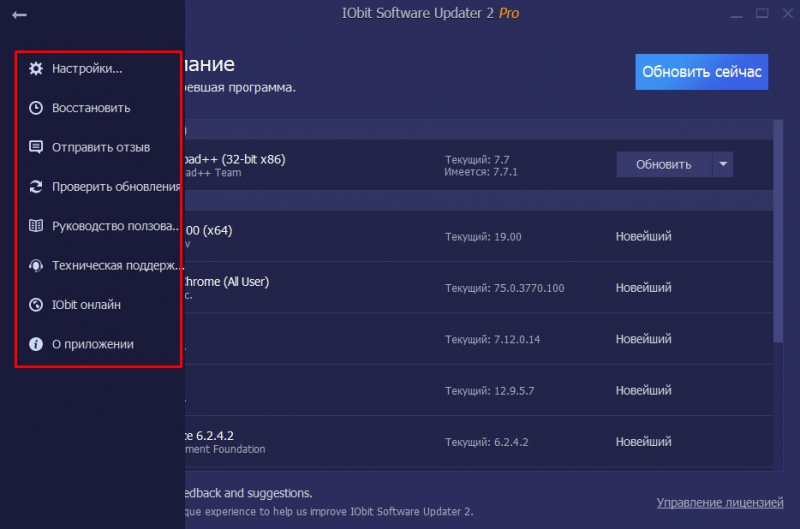Click the globe icon beside IObit онлайн
The width and height of the screenshot is (800, 529).
[36, 305]
